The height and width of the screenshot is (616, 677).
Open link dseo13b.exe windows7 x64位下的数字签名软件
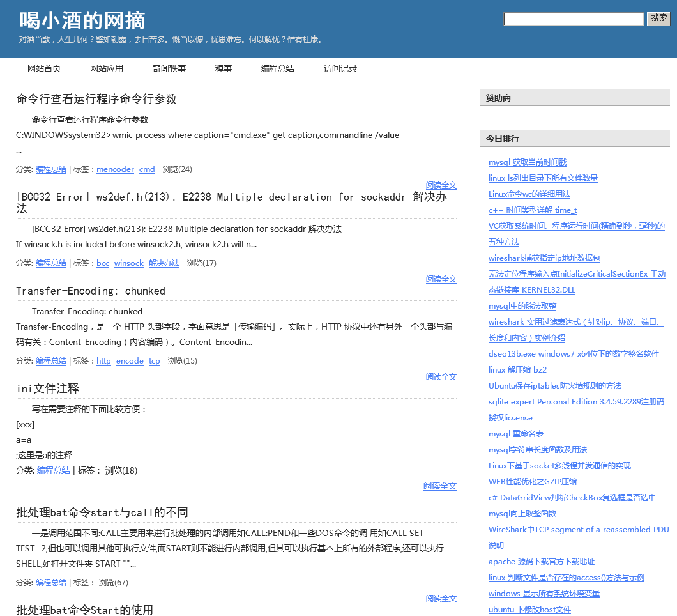coord(574,354)
